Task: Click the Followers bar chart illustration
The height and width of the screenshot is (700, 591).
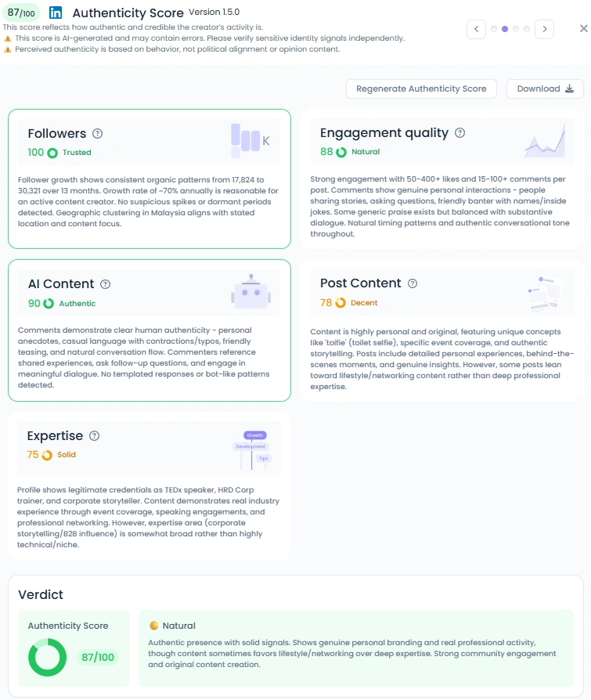Action: (x=250, y=140)
